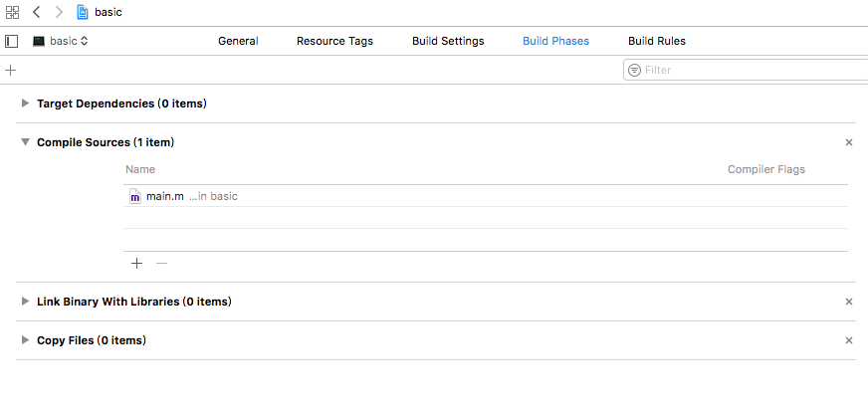Image resolution: width=868 pixels, height=414 pixels.
Task: Open the related items grid icon
Action: click(12, 12)
